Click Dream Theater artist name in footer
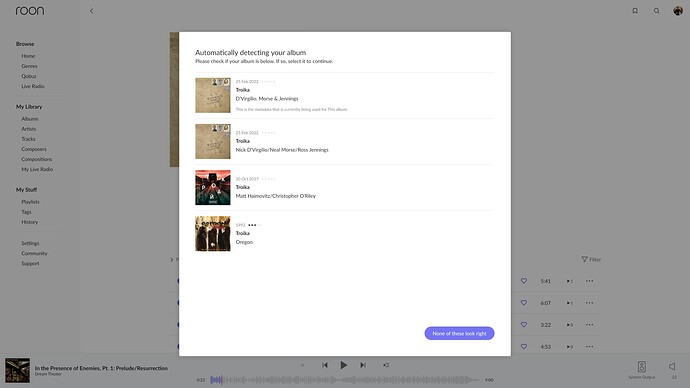 click(x=48, y=374)
